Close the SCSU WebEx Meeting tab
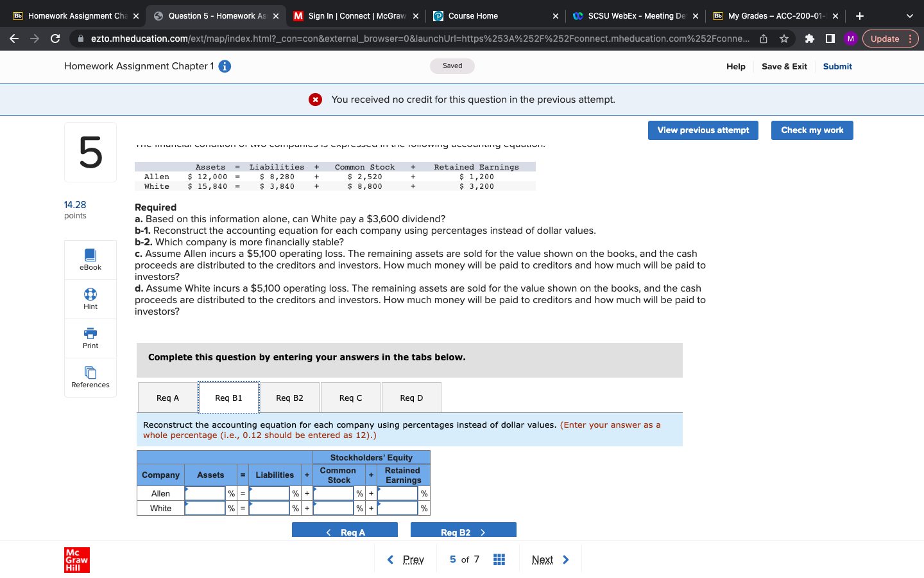 [x=696, y=16]
